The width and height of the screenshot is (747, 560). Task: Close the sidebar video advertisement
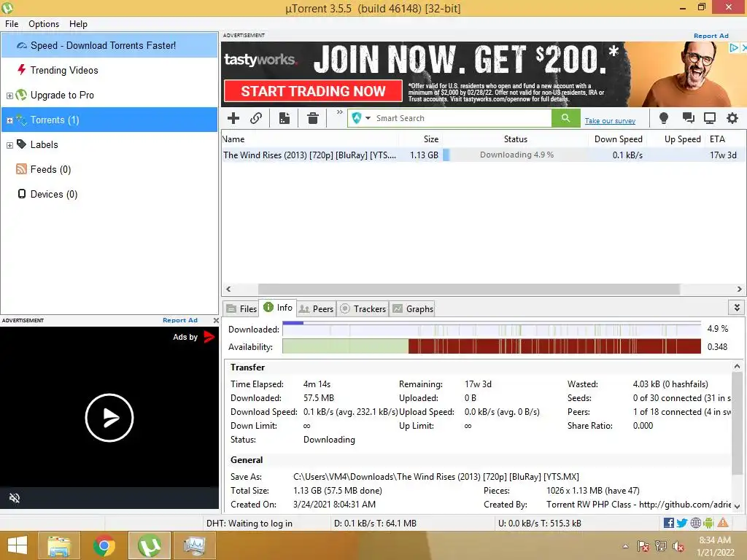coord(216,321)
